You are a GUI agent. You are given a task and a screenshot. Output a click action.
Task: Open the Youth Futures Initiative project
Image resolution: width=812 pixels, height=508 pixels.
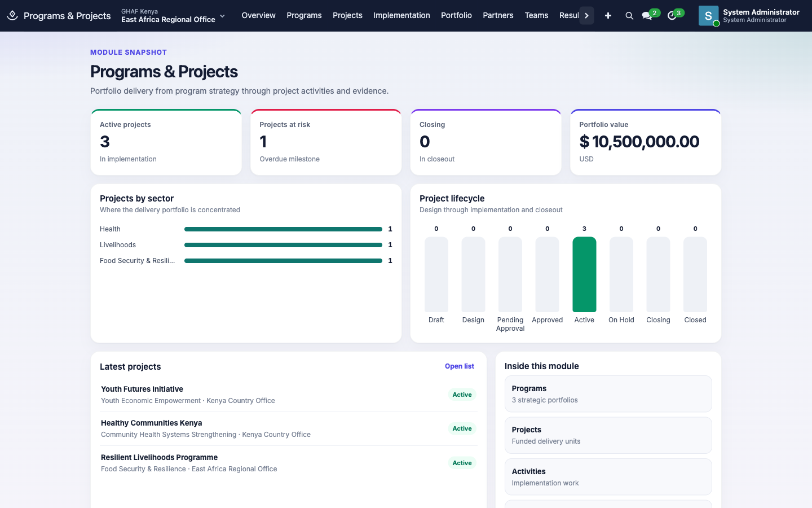point(288,395)
